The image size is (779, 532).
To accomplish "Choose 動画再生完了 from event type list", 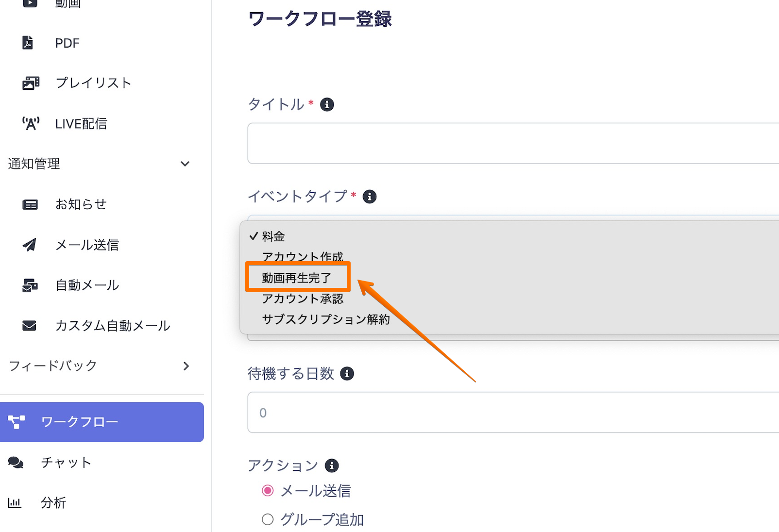I will [297, 278].
